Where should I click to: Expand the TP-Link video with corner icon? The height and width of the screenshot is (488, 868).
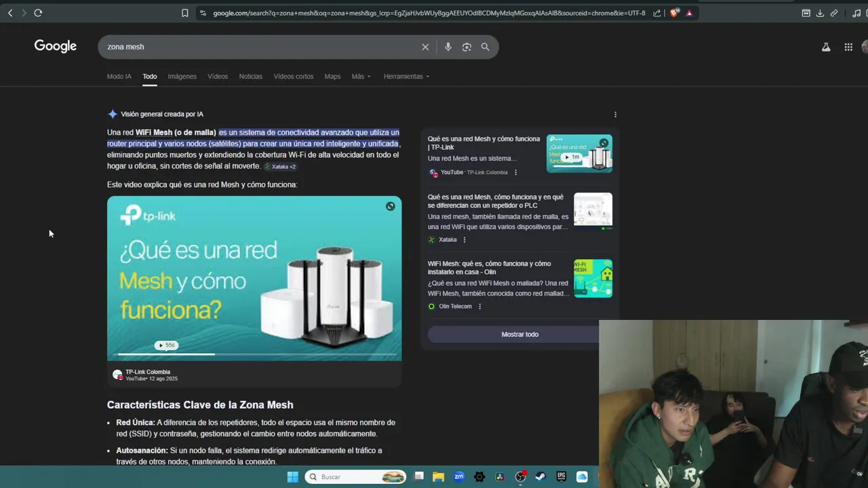(390, 206)
